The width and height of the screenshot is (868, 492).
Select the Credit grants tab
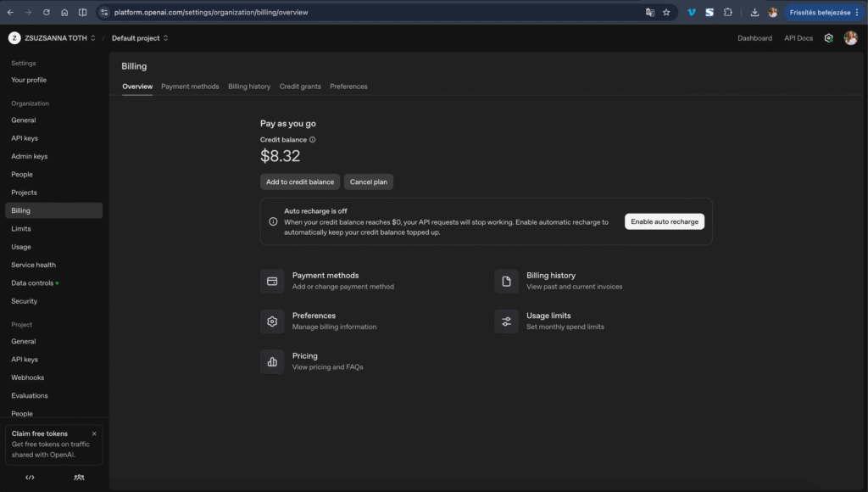[300, 86]
